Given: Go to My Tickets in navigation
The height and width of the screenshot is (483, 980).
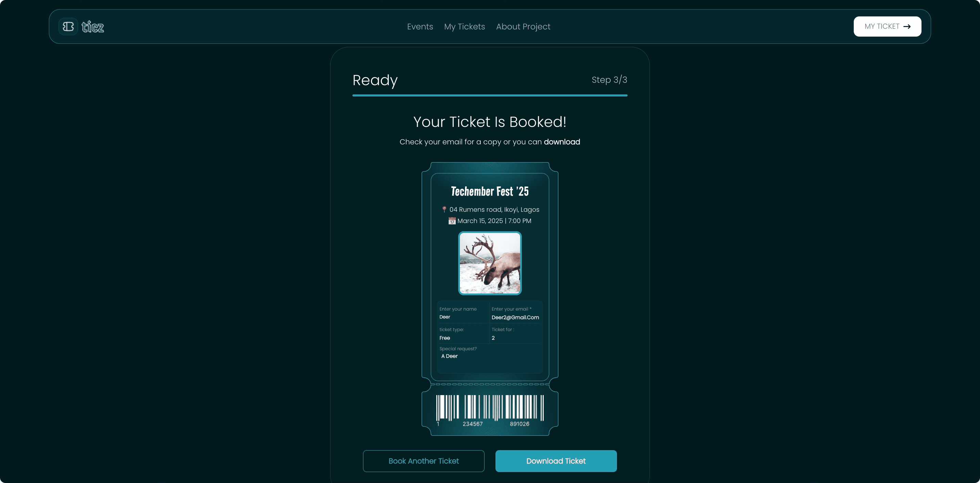Looking at the screenshot, I should (465, 27).
